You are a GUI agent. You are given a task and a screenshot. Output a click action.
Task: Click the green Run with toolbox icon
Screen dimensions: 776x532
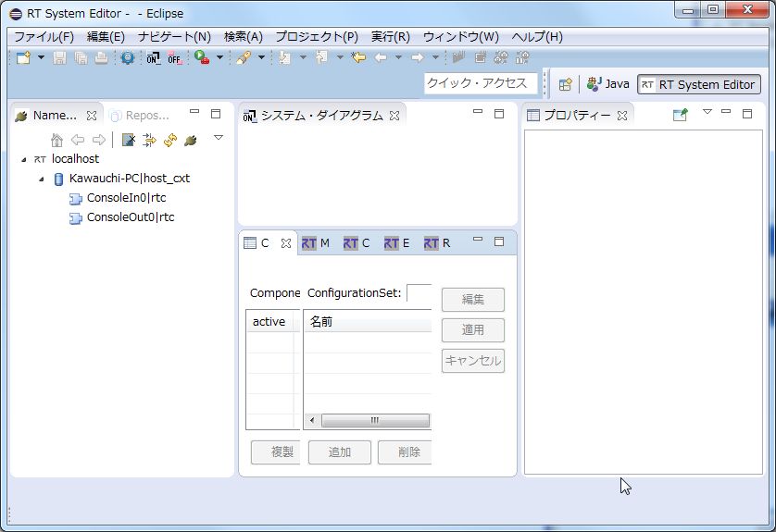tap(202, 58)
